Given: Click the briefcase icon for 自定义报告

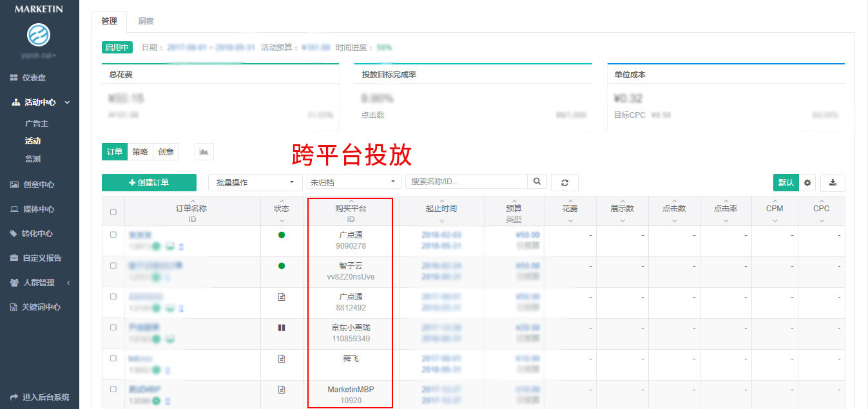Looking at the screenshot, I should coord(14,258).
